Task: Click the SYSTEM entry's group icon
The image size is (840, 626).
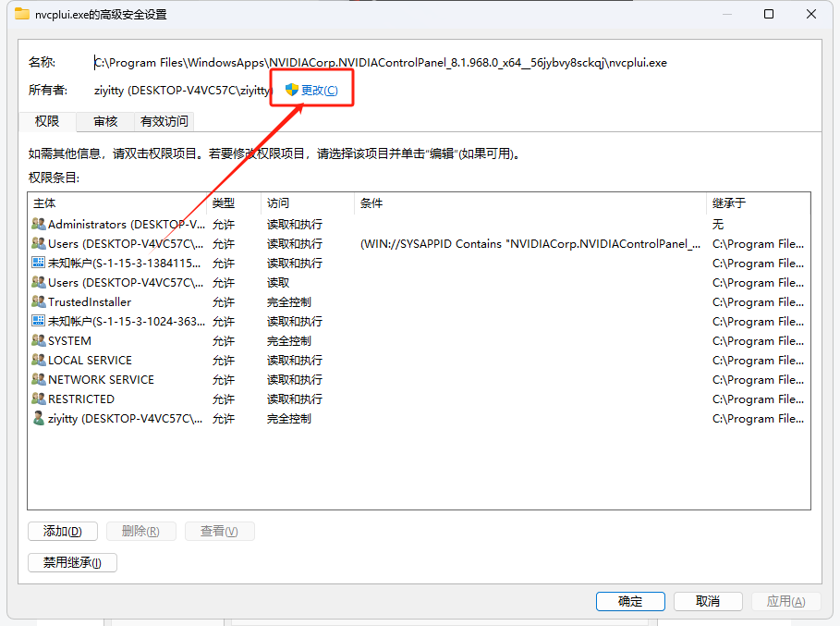Action: coord(39,340)
